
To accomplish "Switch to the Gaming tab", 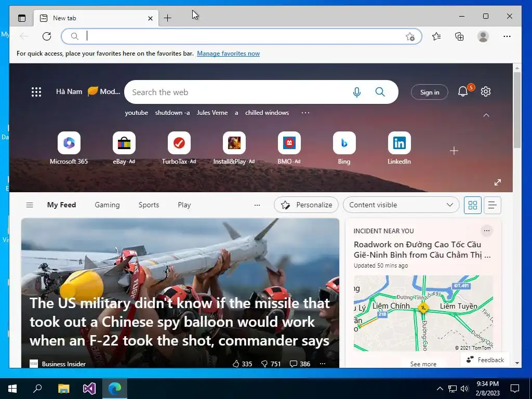I will pos(107,205).
